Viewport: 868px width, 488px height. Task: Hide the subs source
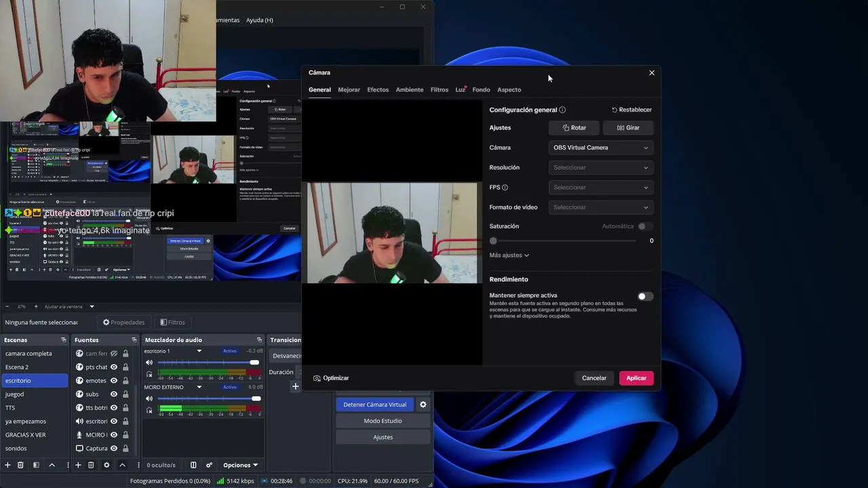(114, 394)
